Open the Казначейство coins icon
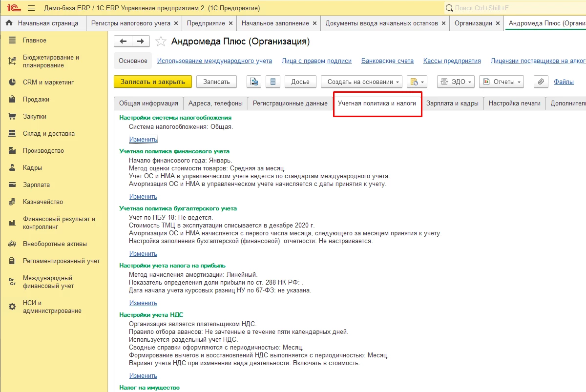586x392 pixels. pos(13,202)
